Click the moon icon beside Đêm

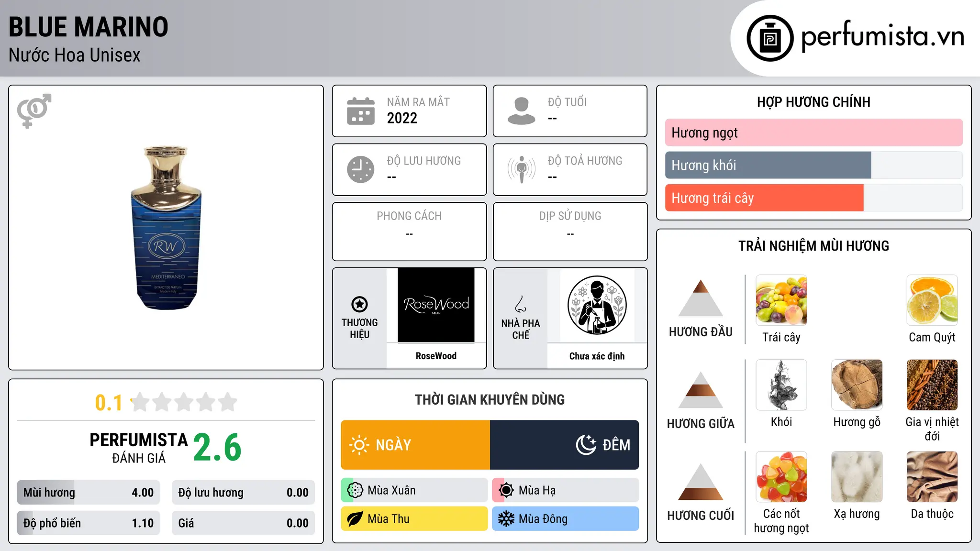(x=586, y=445)
